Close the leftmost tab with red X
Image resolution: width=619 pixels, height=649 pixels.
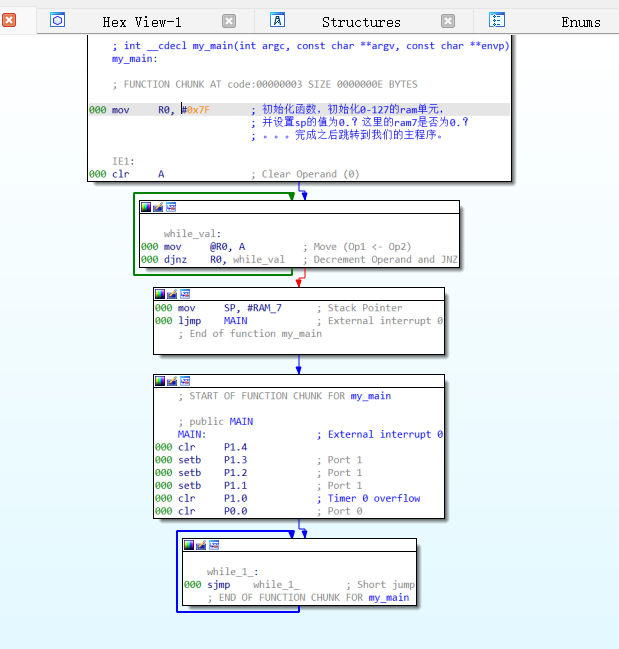[9, 20]
